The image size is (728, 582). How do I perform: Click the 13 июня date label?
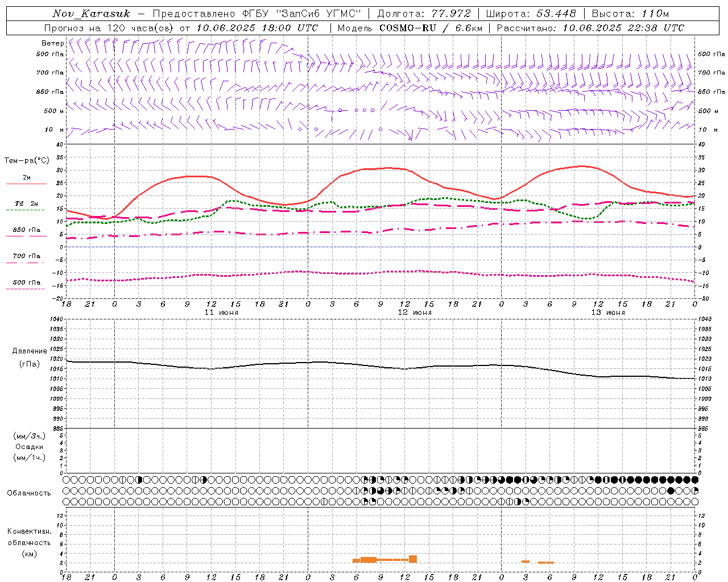[608, 313]
